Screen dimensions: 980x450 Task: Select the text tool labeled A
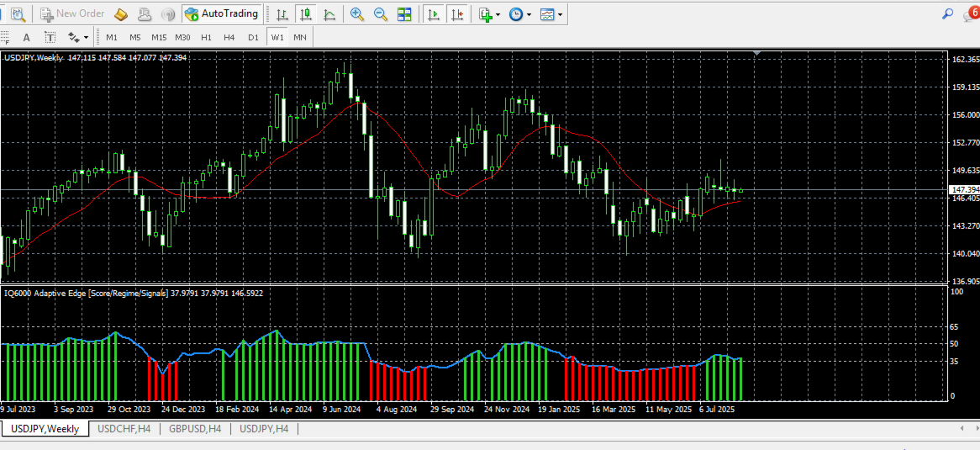[x=26, y=38]
